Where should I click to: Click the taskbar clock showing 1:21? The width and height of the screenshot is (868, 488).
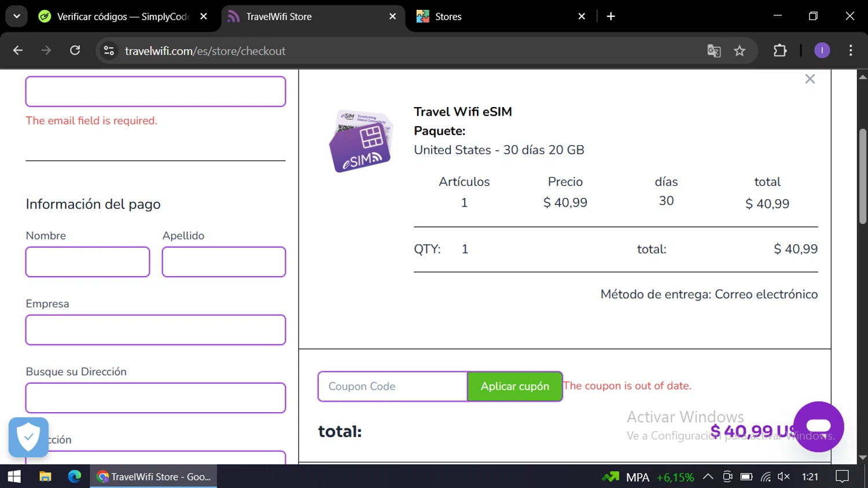point(810,477)
